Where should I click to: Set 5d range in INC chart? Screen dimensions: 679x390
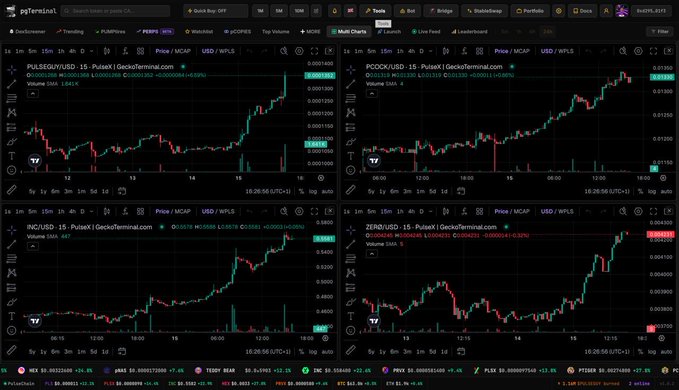94,351
